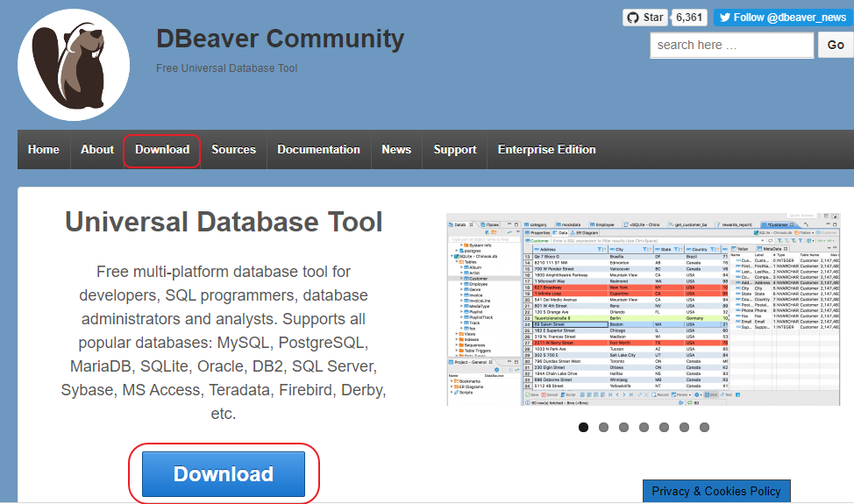Select the sixth carousel dot
This screenshot has height=504, width=854.
(x=684, y=427)
